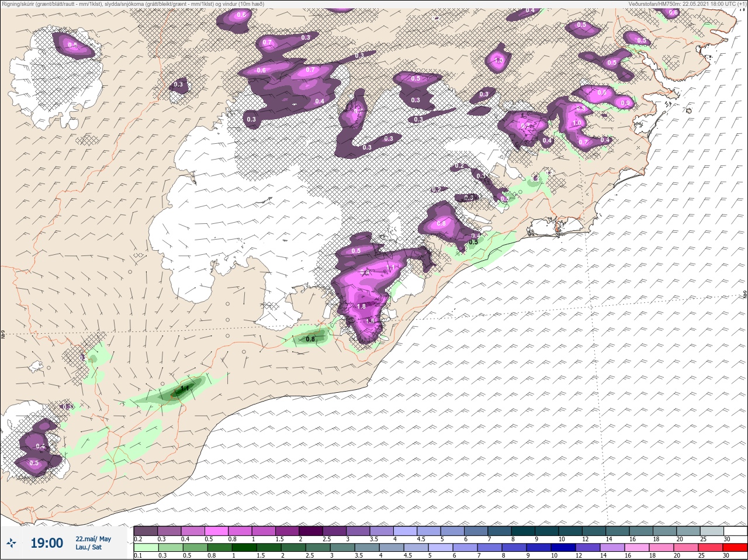
Task: Pick the darkest green swatch at 1, lower legend
Action: coord(244,548)
